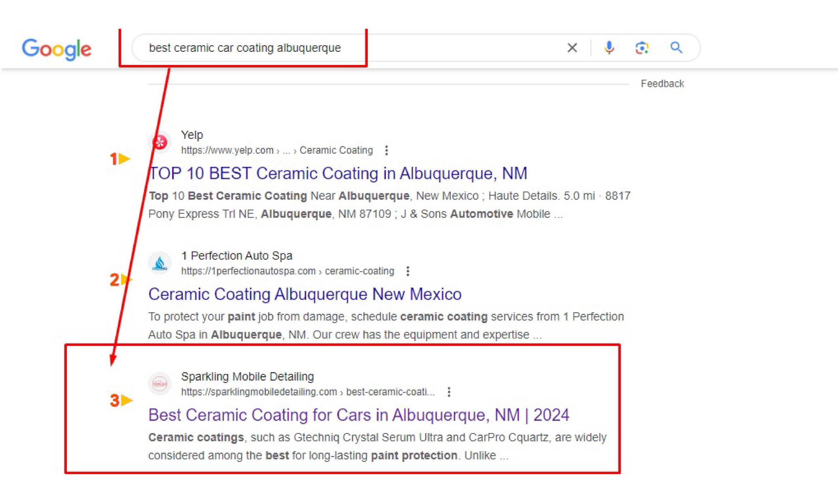Open more options for 1 Perfection result
839x504 pixels.
pyautogui.click(x=408, y=271)
